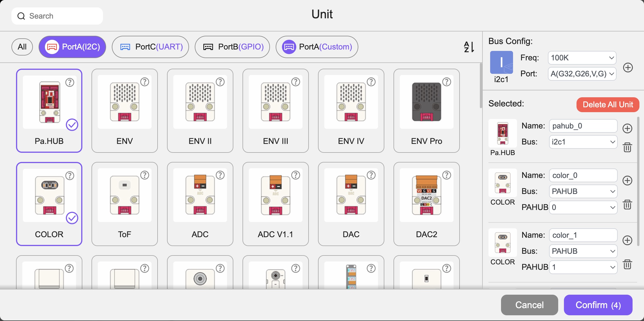Switch to PortA(Custom) filter
Image resolution: width=644 pixels, height=321 pixels.
pos(317,47)
